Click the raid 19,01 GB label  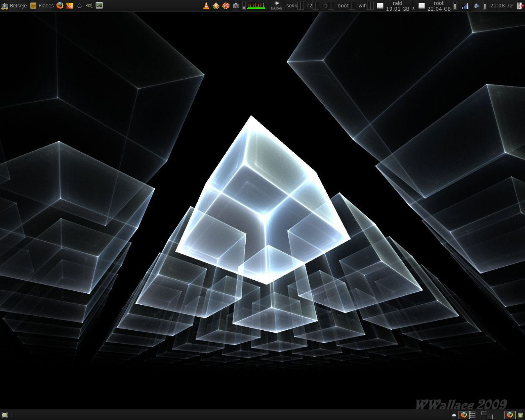pyautogui.click(x=397, y=6)
